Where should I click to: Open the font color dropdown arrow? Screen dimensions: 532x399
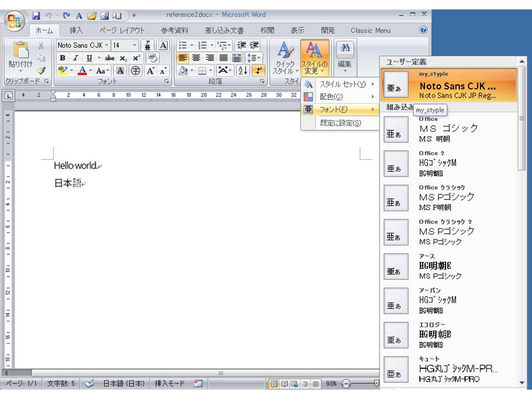[90, 70]
